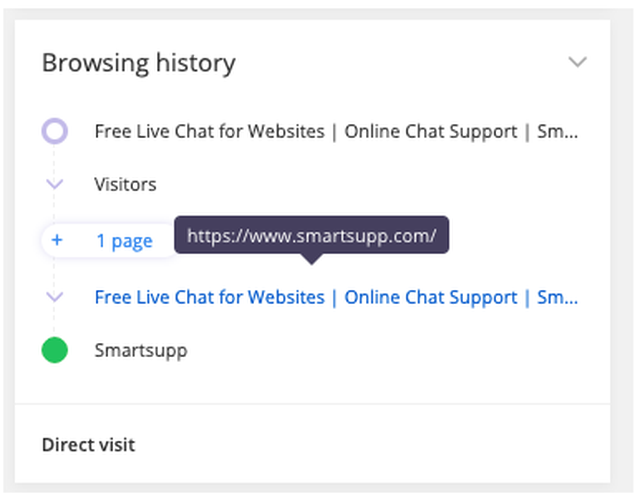Screen dimensions: 640x501
Task: Collapse the Browsing history panel chevron
Action: (x=578, y=62)
